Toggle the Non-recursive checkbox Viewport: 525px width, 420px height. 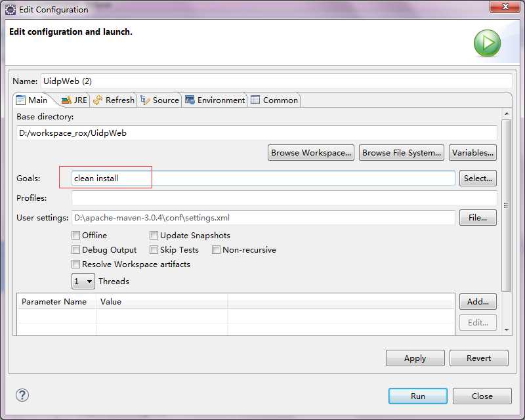(x=217, y=250)
